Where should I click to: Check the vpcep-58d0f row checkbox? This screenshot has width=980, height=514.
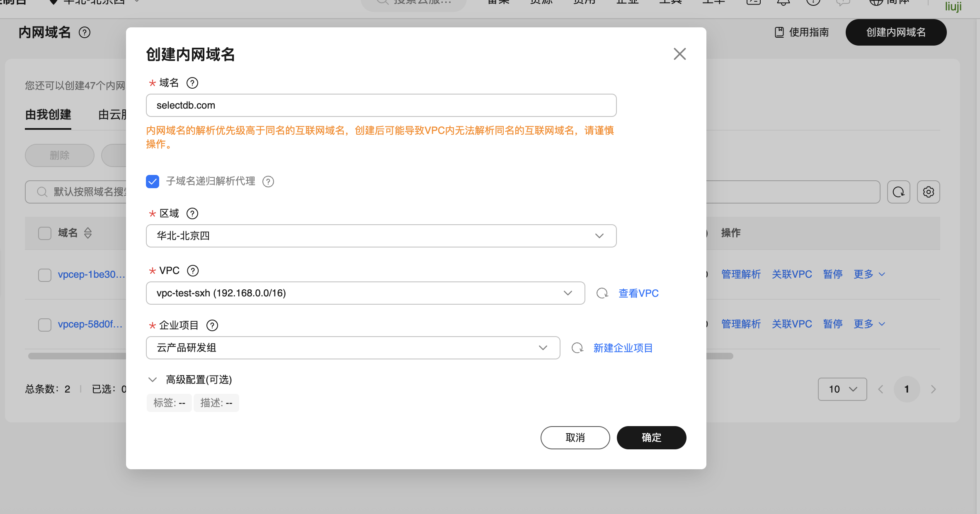(45, 325)
